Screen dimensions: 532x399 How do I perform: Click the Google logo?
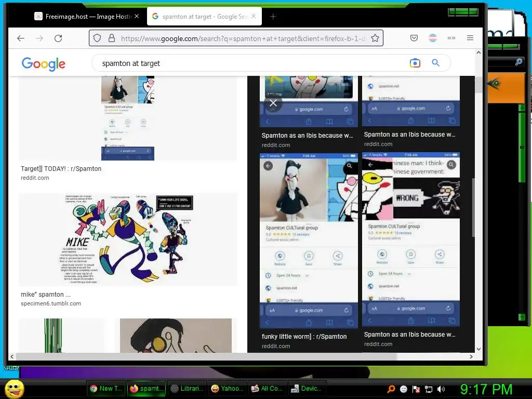pos(44,63)
